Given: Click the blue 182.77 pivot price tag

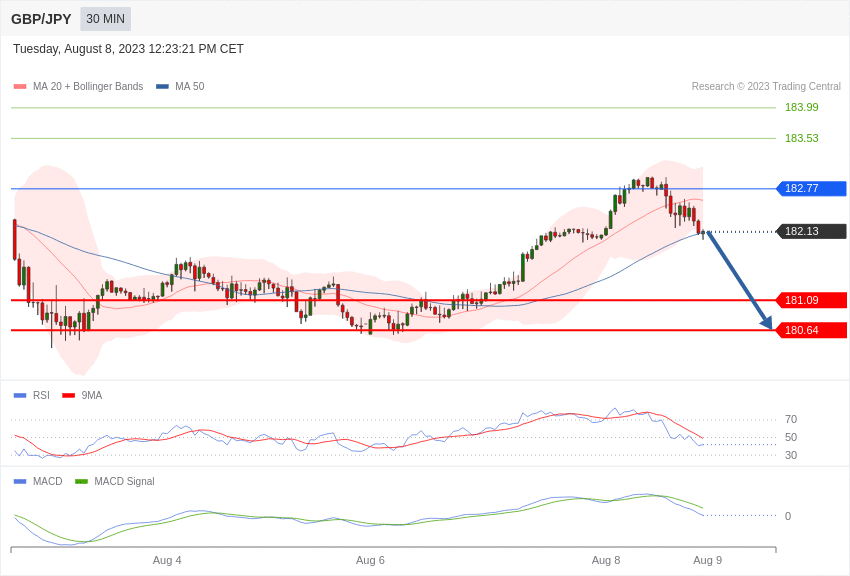Looking at the screenshot, I should tap(812, 189).
